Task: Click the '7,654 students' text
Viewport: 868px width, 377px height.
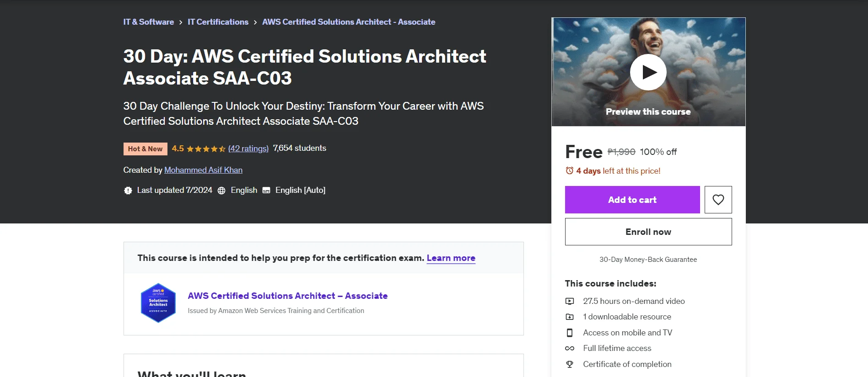Action: [300, 148]
